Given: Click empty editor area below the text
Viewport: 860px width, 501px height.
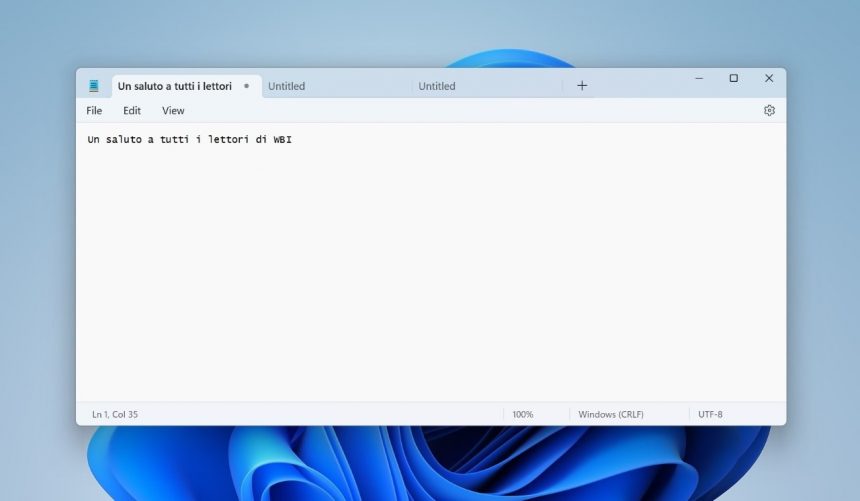Looking at the screenshot, I should coord(430,280).
